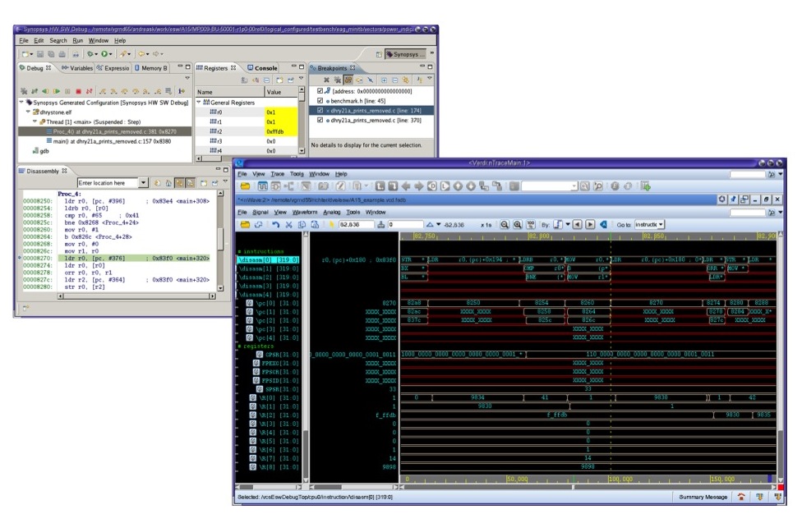Image resolution: width=802 pixels, height=532 pixels.
Task: Switch to the Variables tab
Action: [x=77, y=68]
